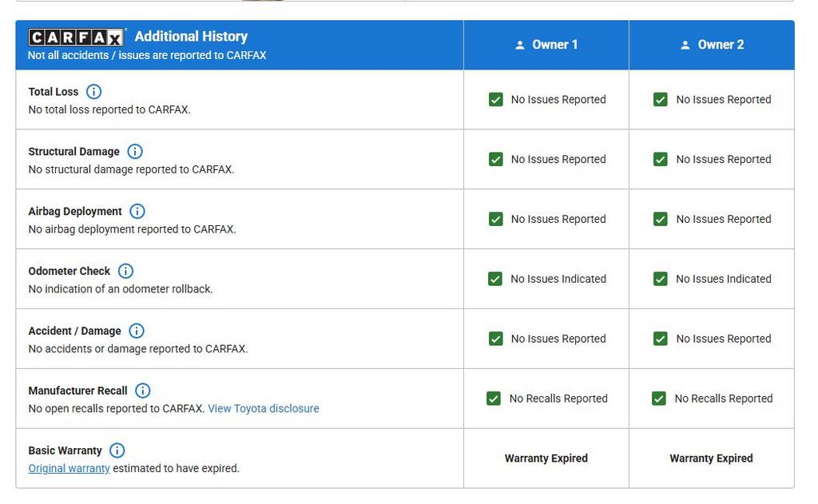
Task: Click Owner 1 Odometer Check green checkmark
Action: point(495,279)
